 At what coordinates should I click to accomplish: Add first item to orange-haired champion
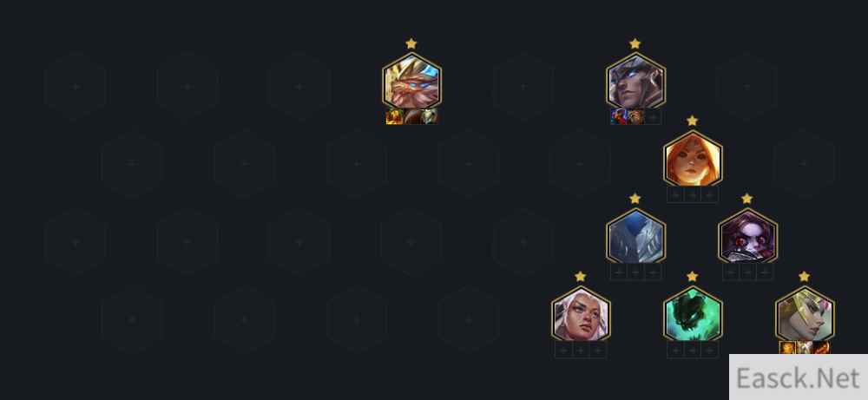(x=675, y=194)
